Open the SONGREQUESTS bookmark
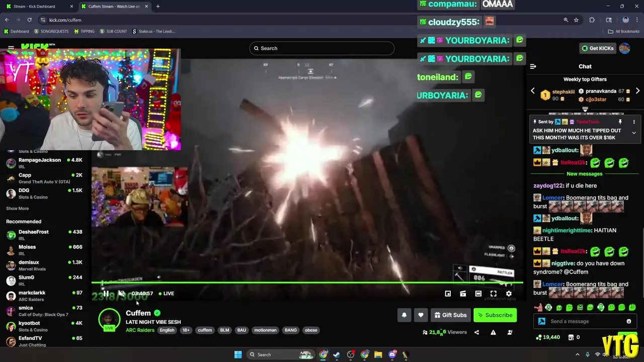Screen dimensions: 644x362 point(51,31)
